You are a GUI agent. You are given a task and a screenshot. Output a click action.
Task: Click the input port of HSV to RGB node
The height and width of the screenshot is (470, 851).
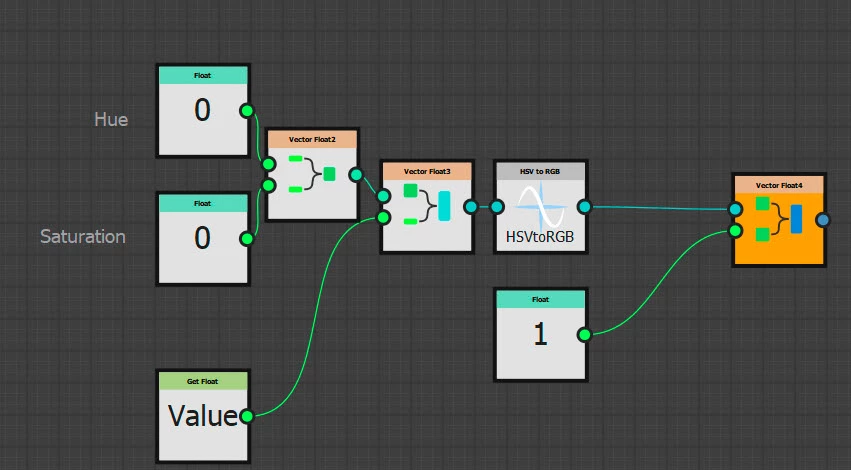(497, 206)
